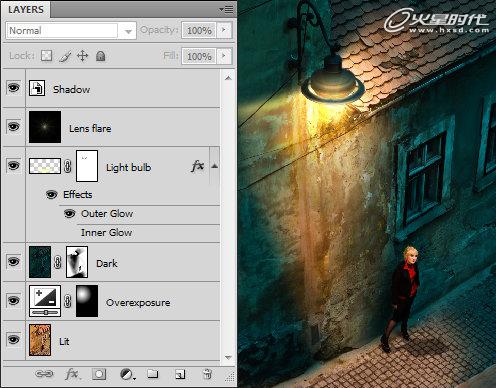Click the mask link icon on the Dark layer
This screenshot has width=496, height=388.
58,262
